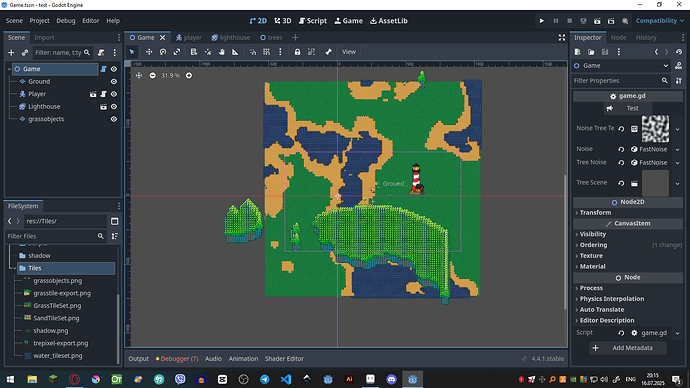
Task: Click the lock selected node icon
Action: [x=297, y=52]
